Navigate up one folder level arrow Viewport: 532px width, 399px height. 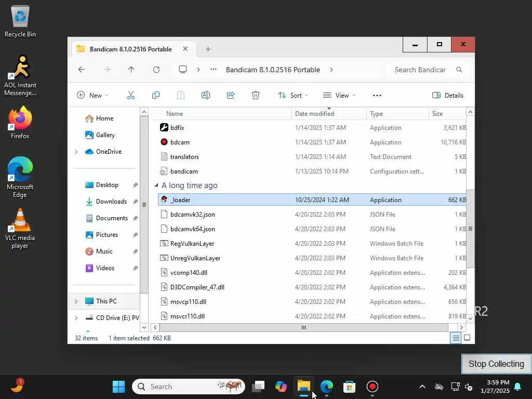click(131, 70)
